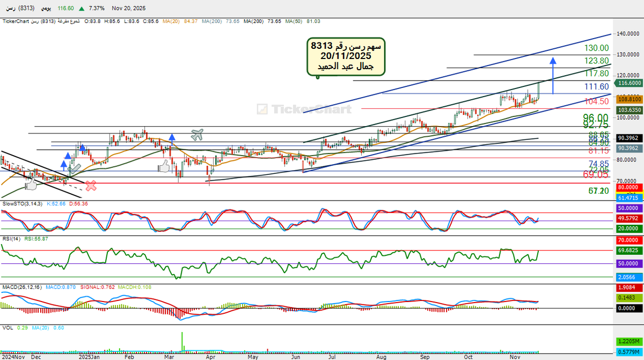Click the red 70.0000 RSI level tag

tap(629, 240)
